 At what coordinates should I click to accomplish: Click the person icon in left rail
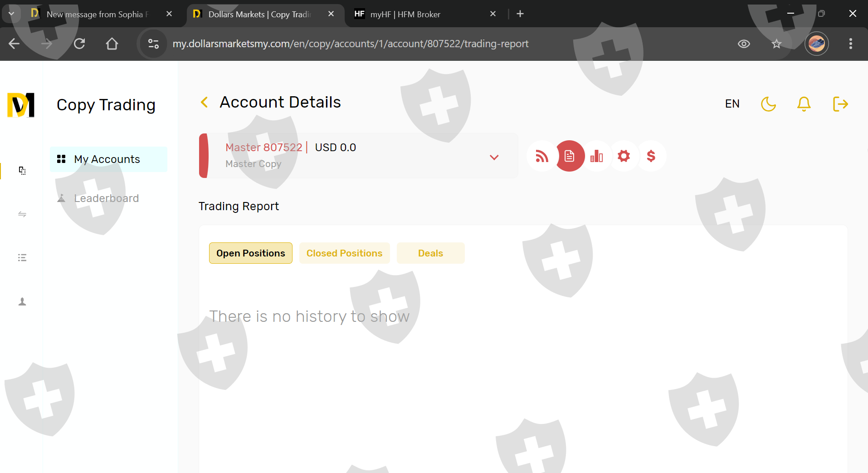[22, 302]
